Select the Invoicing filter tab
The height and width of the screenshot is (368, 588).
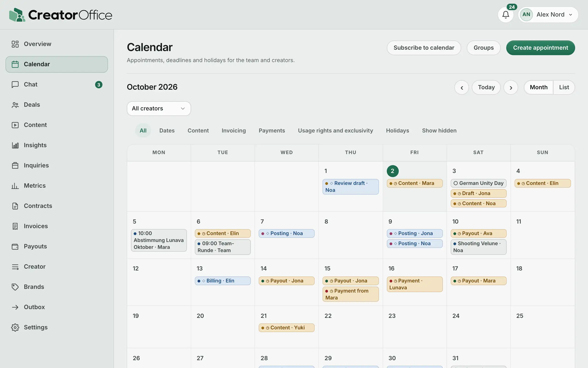point(234,130)
